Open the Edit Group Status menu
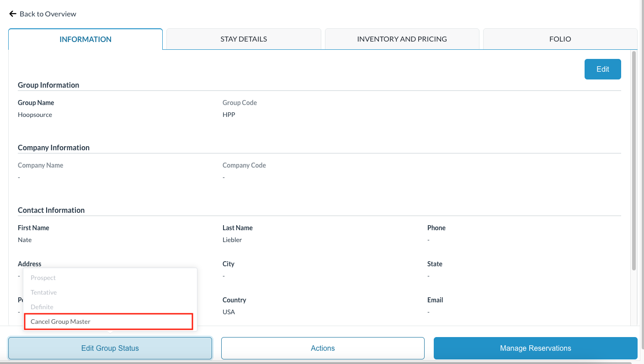Viewport: 644px width, 364px height. click(x=110, y=348)
